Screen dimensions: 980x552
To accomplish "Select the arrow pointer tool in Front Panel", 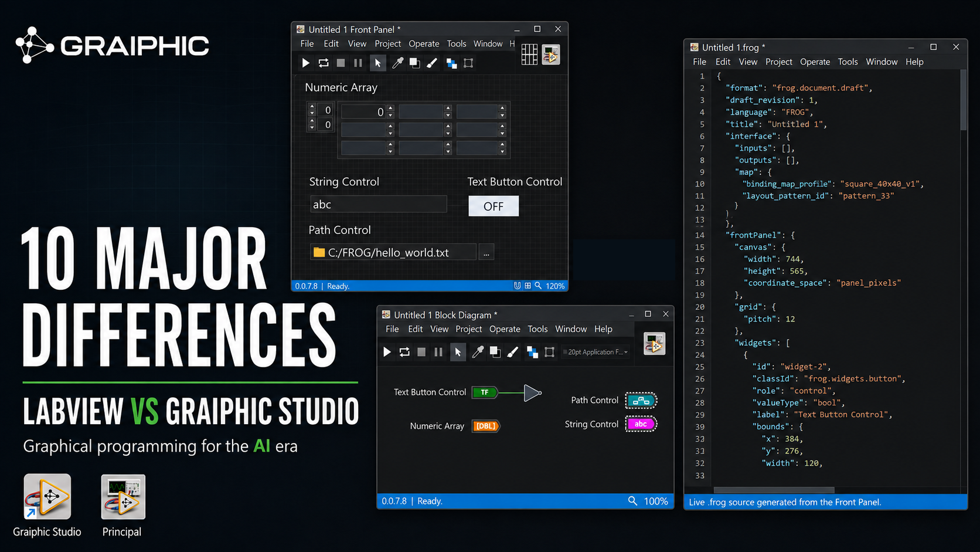I will pos(377,63).
